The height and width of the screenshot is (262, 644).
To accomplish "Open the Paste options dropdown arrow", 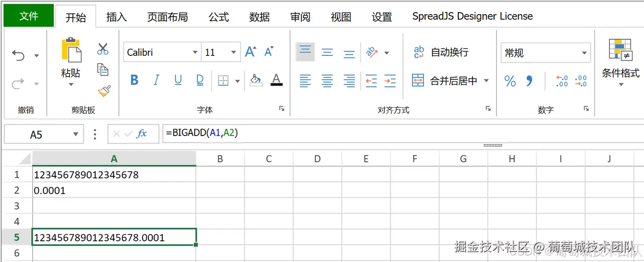I will [x=71, y=85].
